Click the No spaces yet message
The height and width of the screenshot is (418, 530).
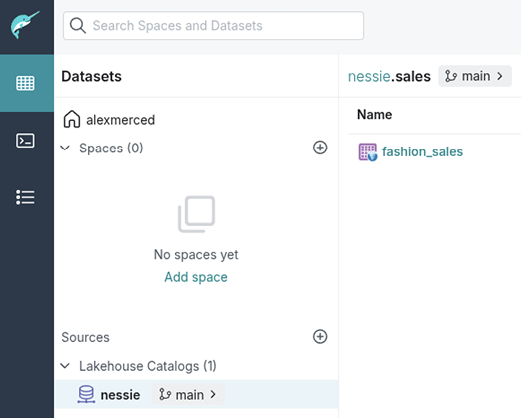point(196,254)
